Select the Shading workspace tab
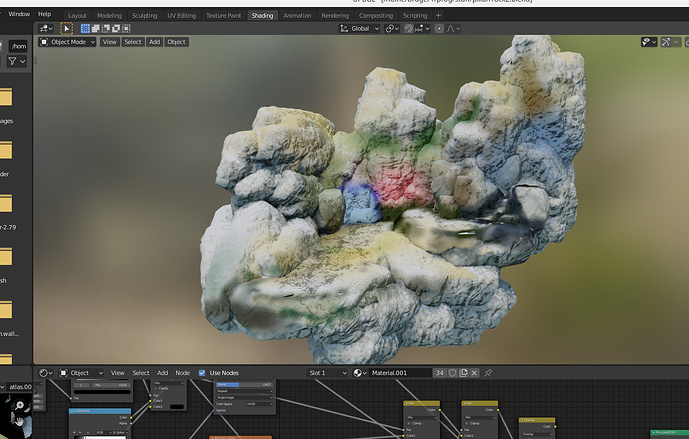689x439 pixels. tap(262, 15)
